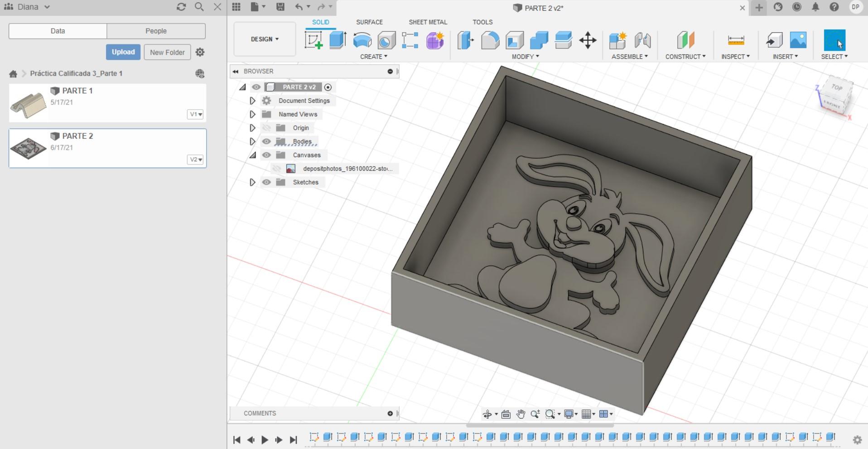868x449 pixels.
Task: Switch to the TOOLS tab
Action: (482, 22)
